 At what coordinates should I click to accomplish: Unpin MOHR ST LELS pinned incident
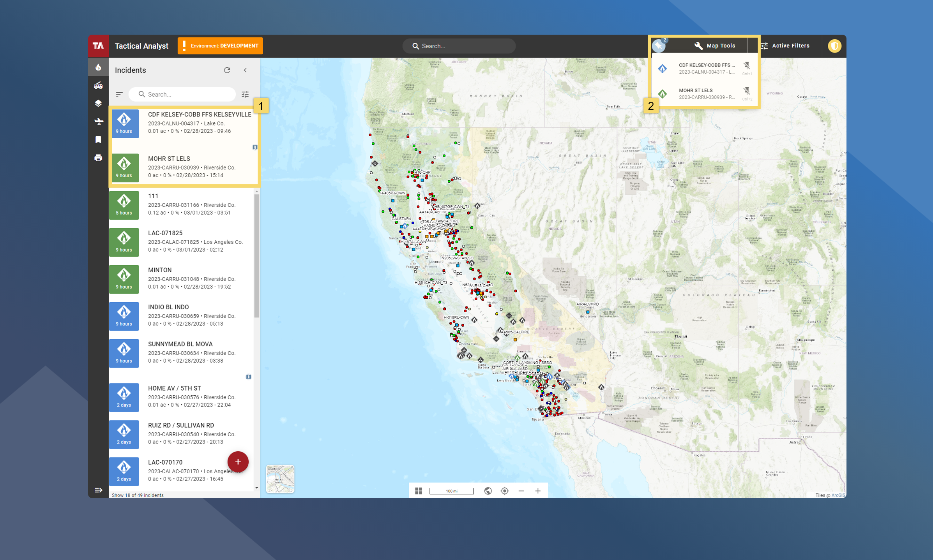746,91
